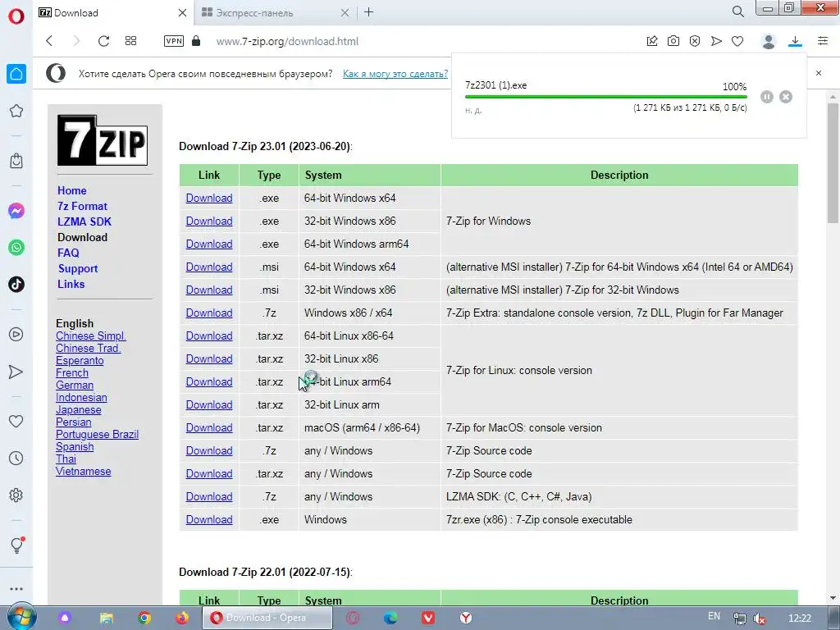Download macOS tar.xz console version
This screenshot has width=840, height=630.
(209, 428)
